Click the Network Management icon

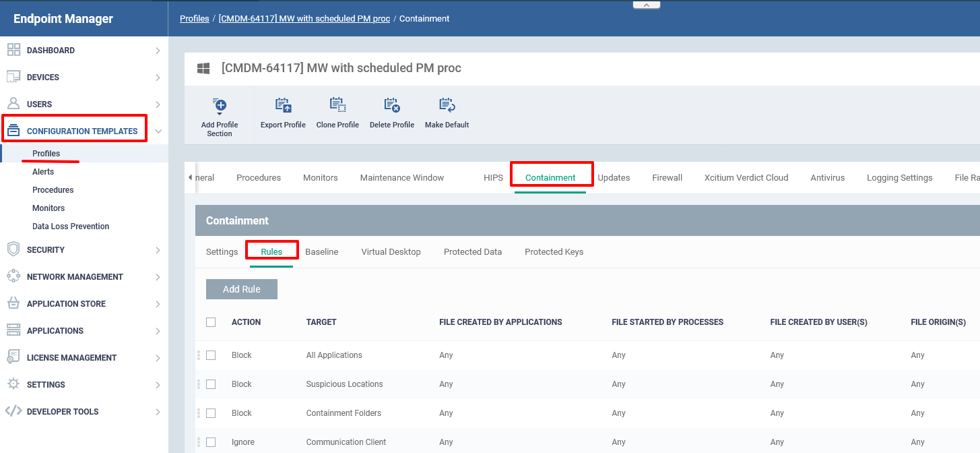(13, 276)
